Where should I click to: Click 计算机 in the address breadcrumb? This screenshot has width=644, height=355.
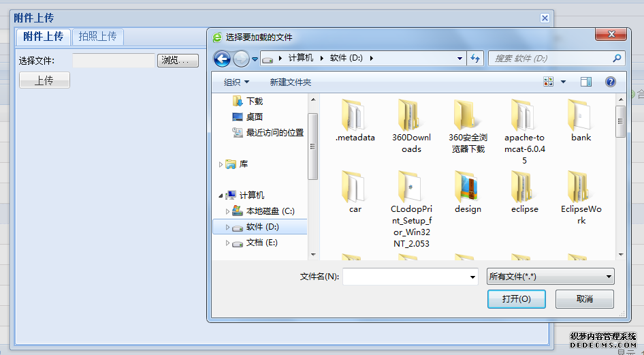click(301, 58)
